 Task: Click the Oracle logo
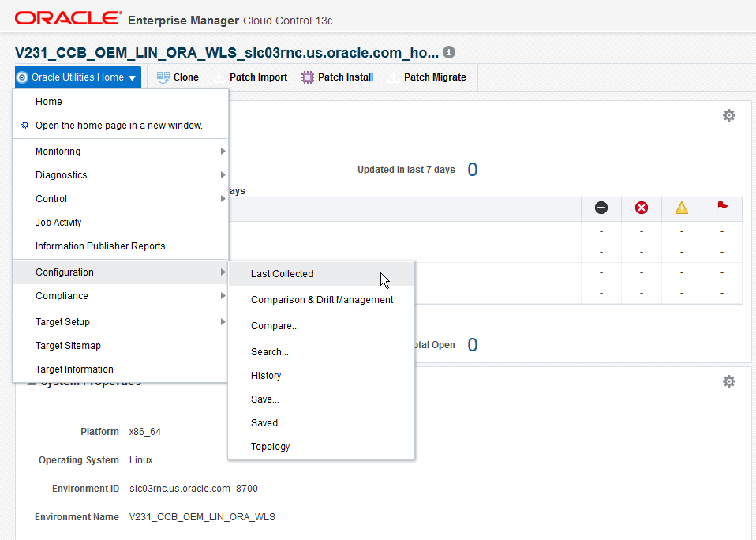click(68, 18)
